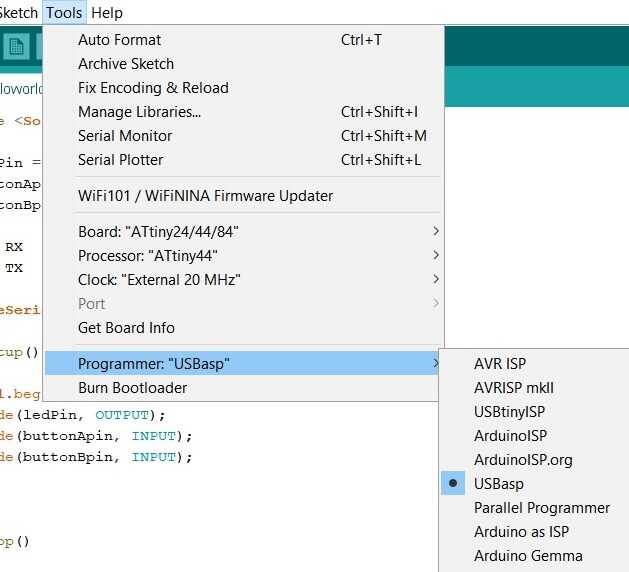629x572 pixels.
Task: Open Manage Libraries
Action: tap(139, 112)
